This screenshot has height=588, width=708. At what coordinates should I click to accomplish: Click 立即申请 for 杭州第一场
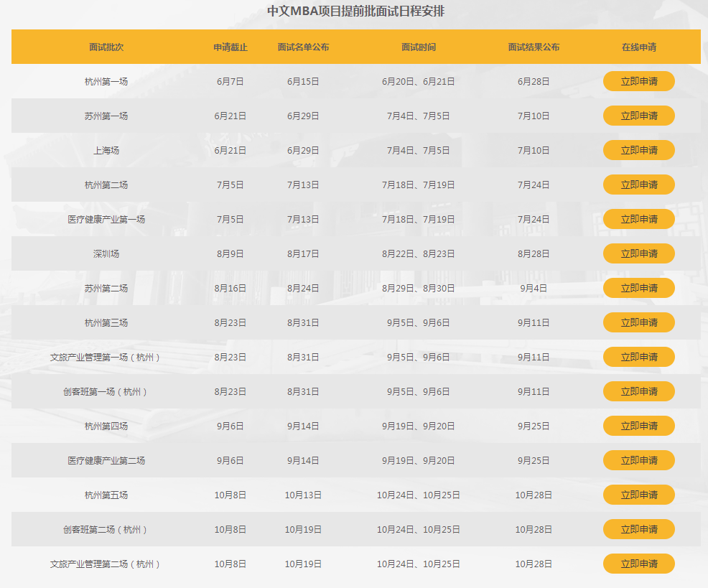pos(638,81)
